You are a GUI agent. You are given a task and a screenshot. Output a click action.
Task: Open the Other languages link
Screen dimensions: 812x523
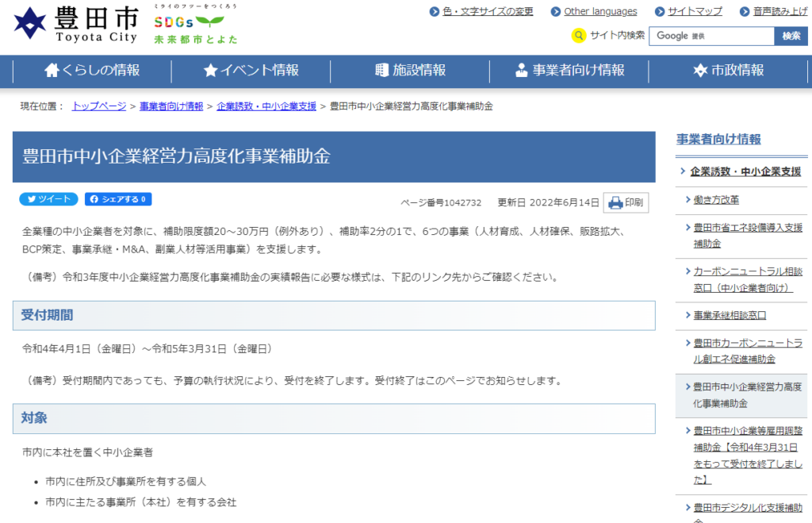600,11
